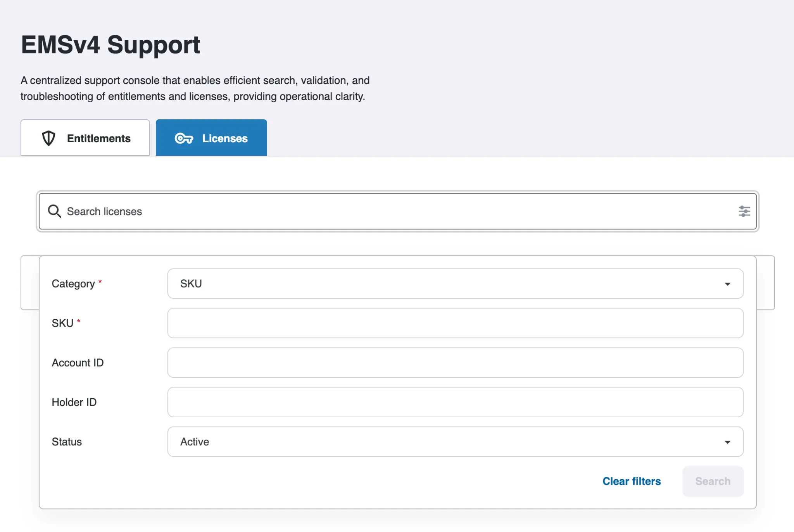Click the Clear filters link
The width and height of the screenshot is (794, 532).
632,481
